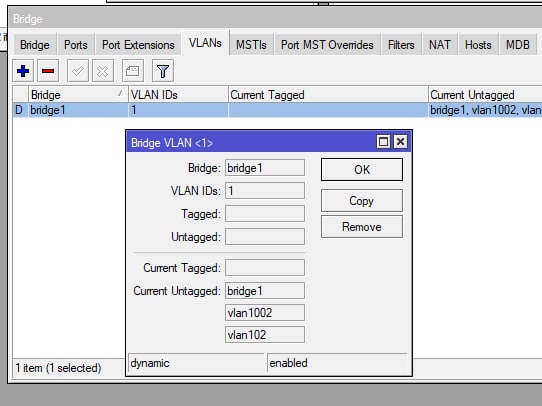The image size is (542, 406).
Task: Add a new bridge VLAN entry
Action: 23,71
